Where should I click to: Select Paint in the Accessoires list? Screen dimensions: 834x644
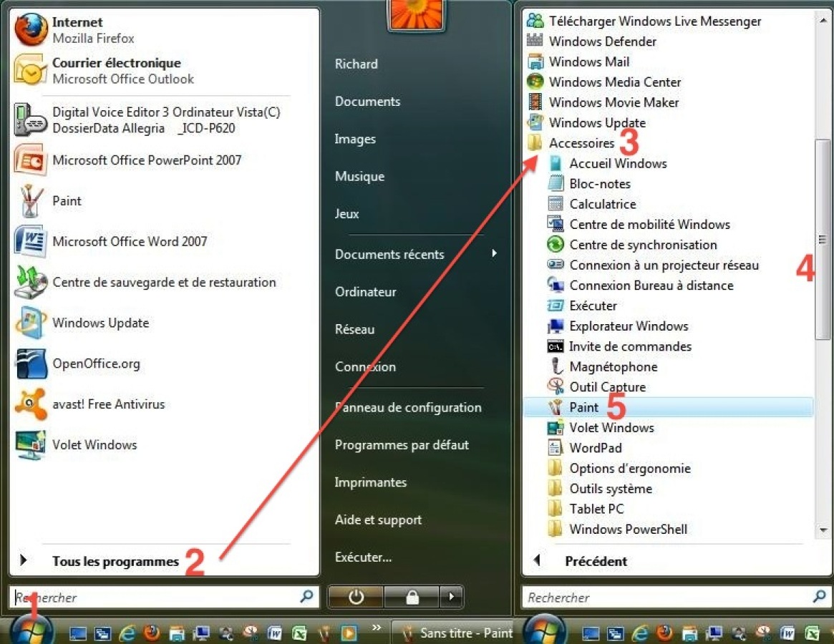pyautogui.click(x=583, y=407)
